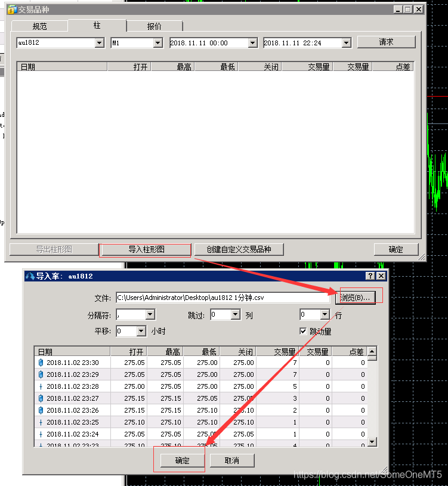
Task: Click the 导入柱形图 button
Action: tap(146, 249)
